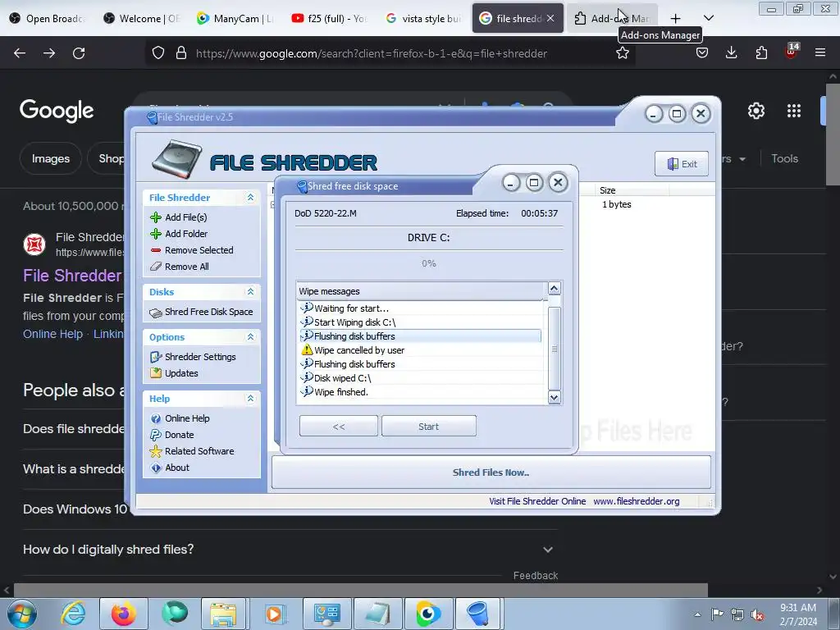The height and width of the screenshot is (630, 840).
Task: Collapse the Disks sidebar section
Action: 250,292
